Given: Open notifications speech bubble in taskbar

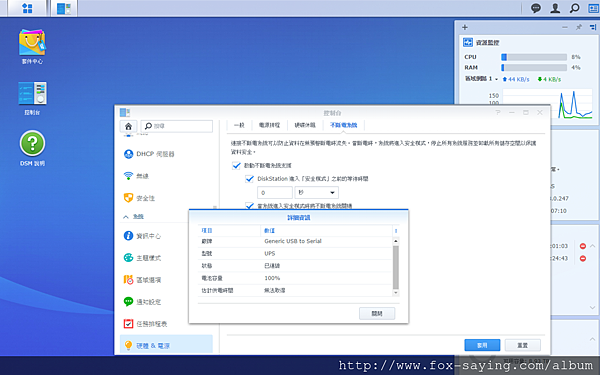Looking at the screenshot, I should 536,8.
